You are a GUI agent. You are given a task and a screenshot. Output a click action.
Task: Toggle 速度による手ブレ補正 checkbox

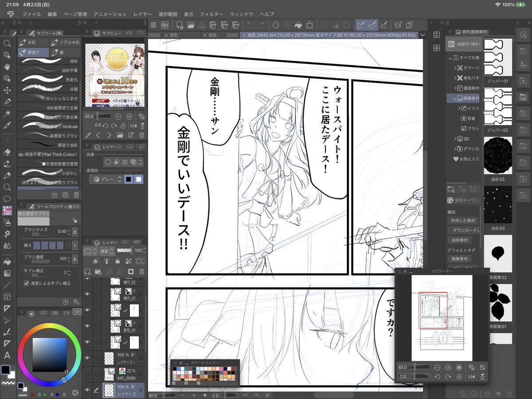click(x=27, y=283)
